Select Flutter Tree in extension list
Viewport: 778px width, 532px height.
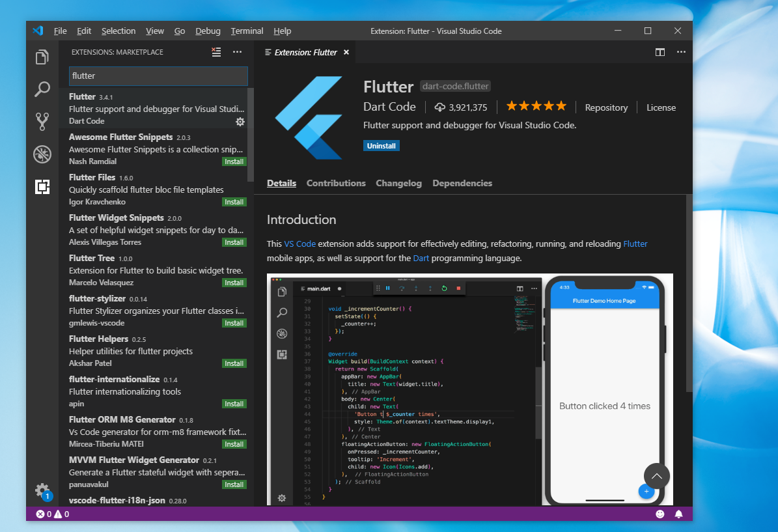[156, 270]
